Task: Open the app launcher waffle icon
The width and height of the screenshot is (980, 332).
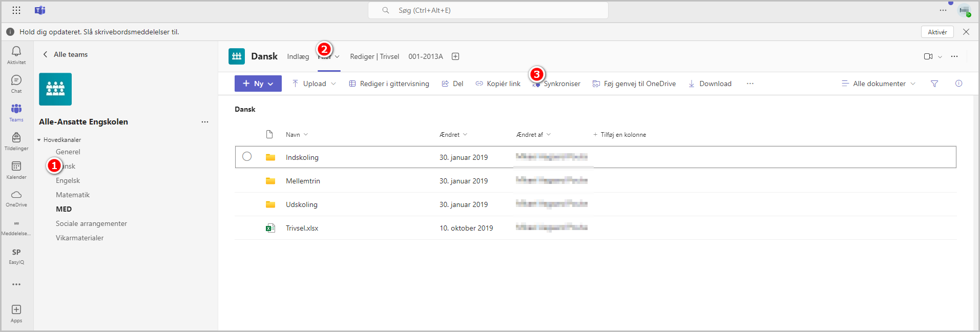Action: (16, 10)
